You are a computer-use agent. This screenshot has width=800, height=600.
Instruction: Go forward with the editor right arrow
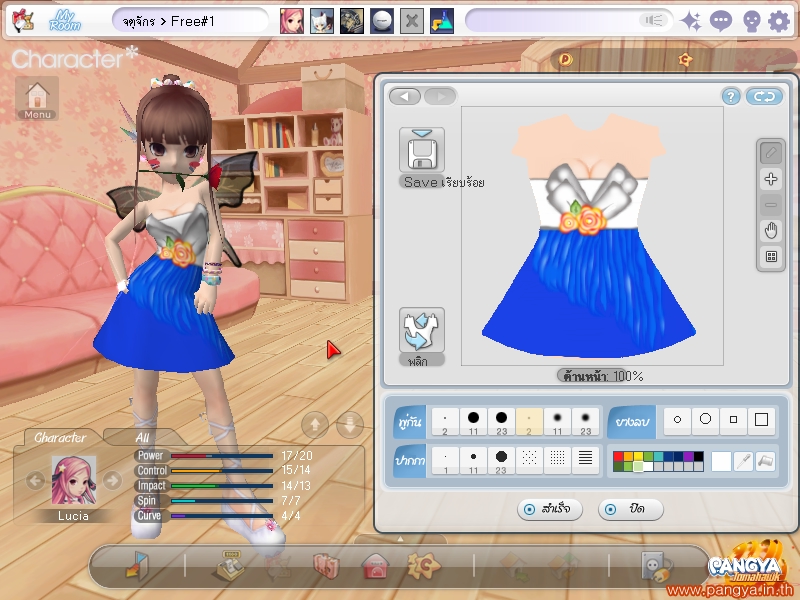tap(440, 96)
